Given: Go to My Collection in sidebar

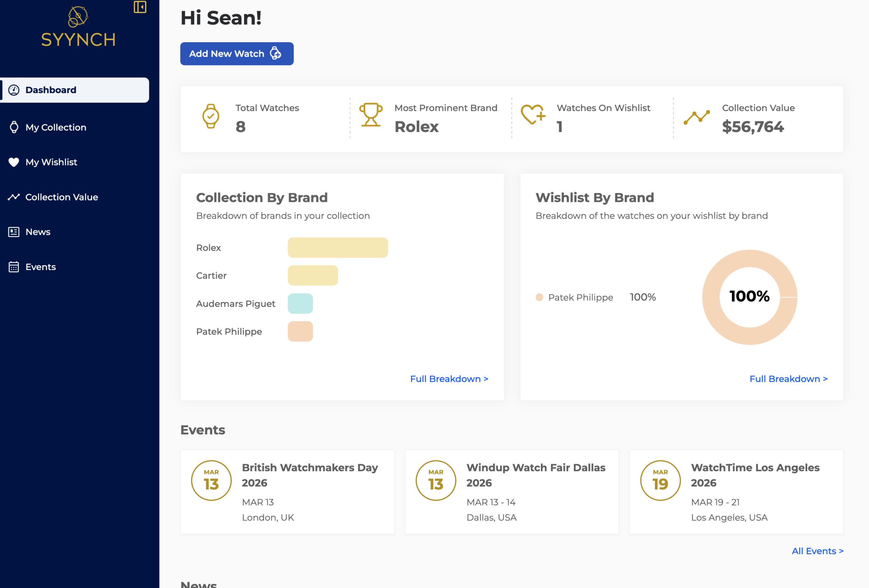Looking at the screenshot, I should pyautogui.click(x=56, y=128).
